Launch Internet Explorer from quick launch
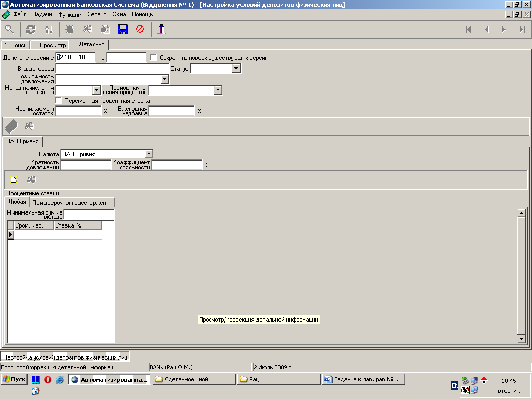 pos(60,380)
